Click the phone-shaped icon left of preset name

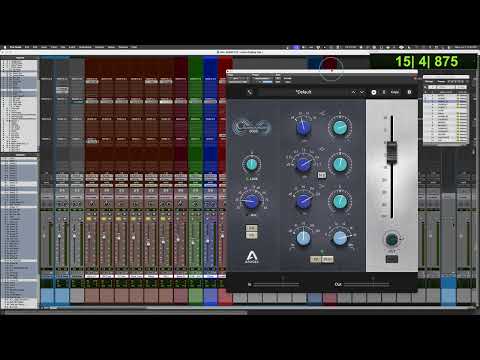pos(250,92)
